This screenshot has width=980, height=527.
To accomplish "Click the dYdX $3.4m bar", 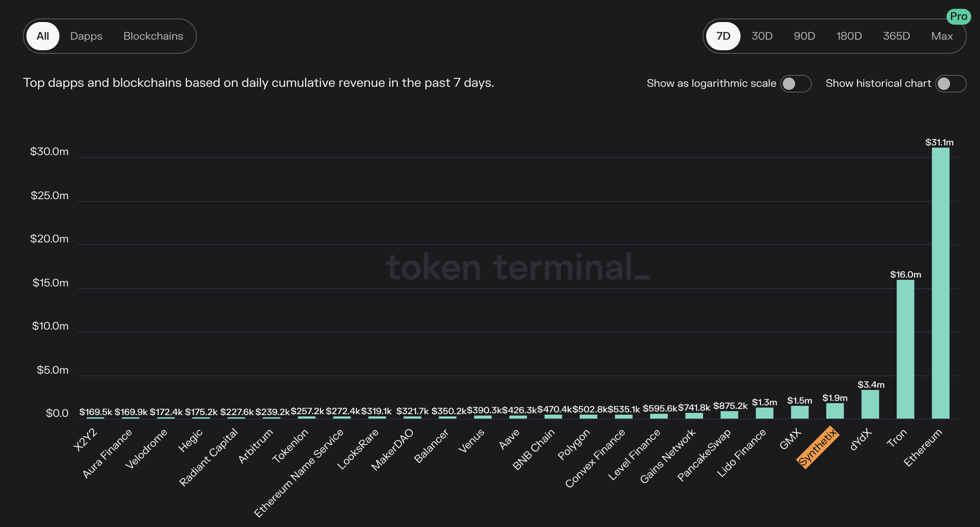I will [x=870, y=405].
